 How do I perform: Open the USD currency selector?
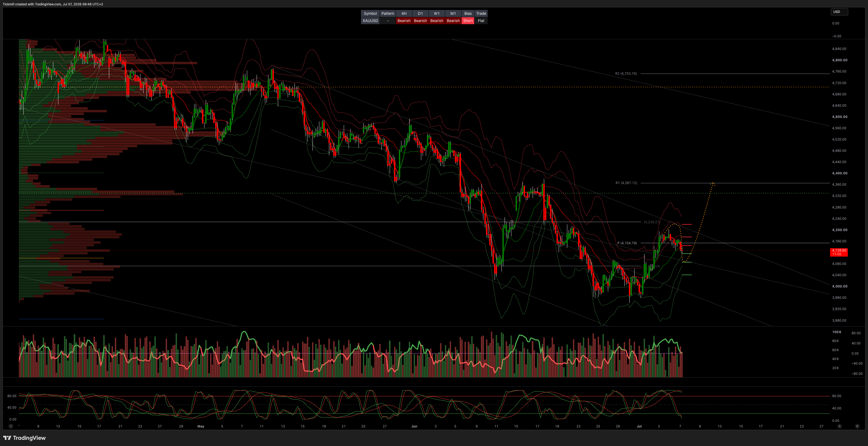(x=839, y=12)
